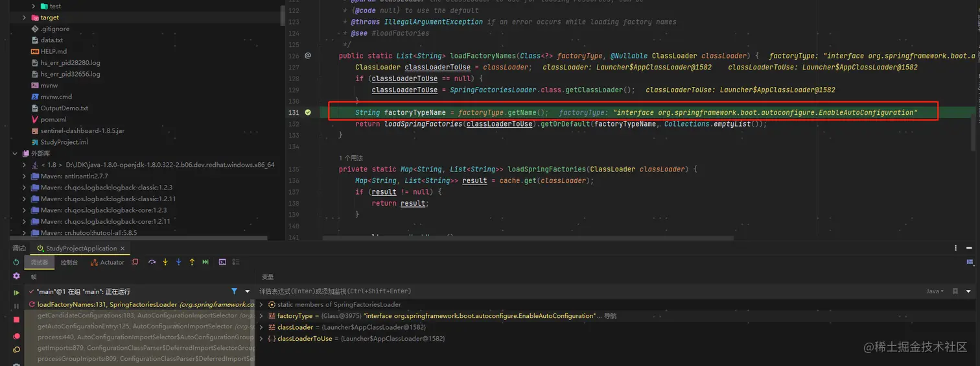980x366 pixels.
Task: Expand the JDK 1.8 library node
Action: [25, 165]
